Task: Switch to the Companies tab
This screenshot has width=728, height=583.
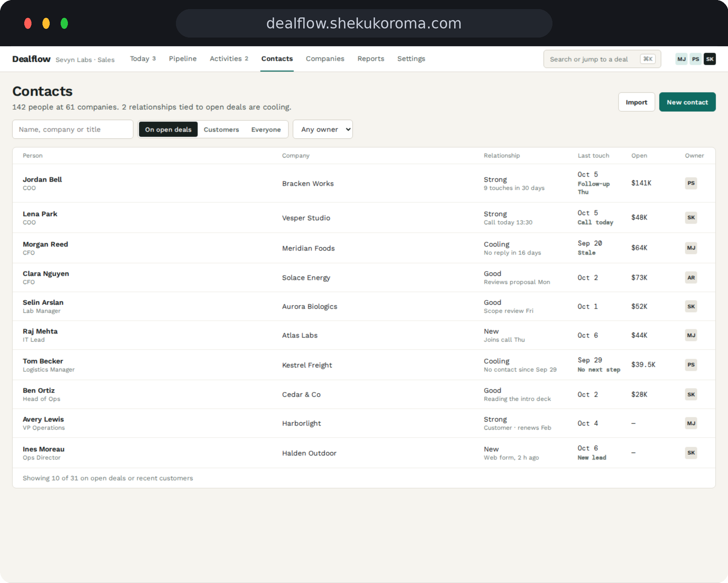Action: 325,59
